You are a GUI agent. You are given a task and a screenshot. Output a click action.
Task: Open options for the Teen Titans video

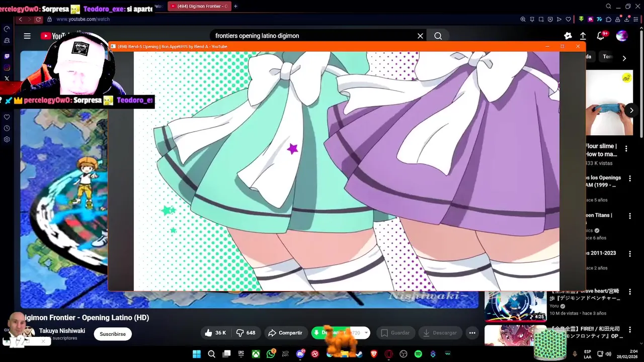(629, 216)
